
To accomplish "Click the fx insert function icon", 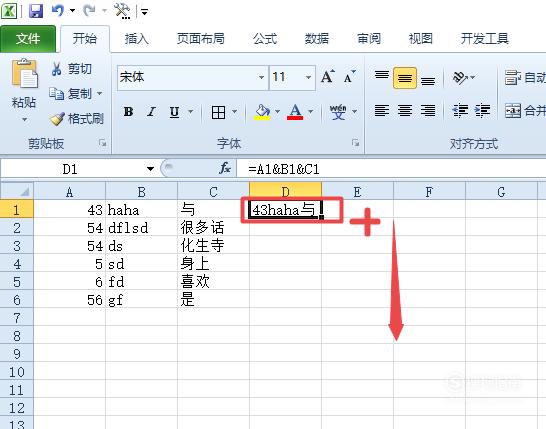I will 225,169.
